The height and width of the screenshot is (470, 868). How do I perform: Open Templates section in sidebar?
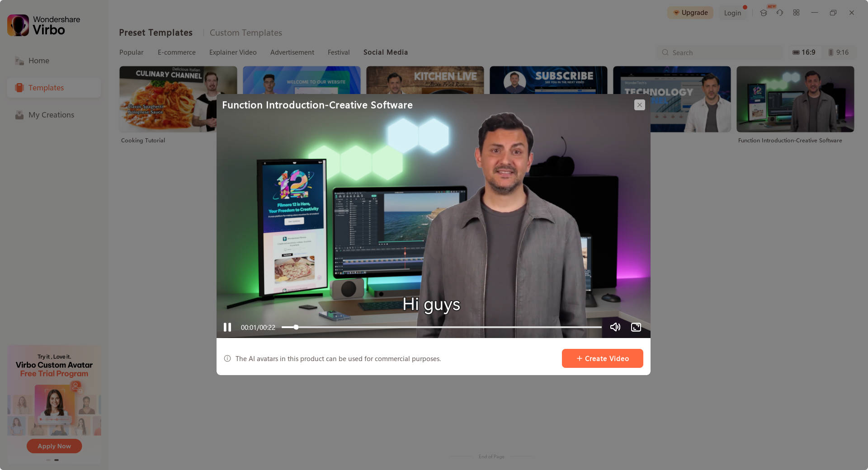[x=54, y=88]
